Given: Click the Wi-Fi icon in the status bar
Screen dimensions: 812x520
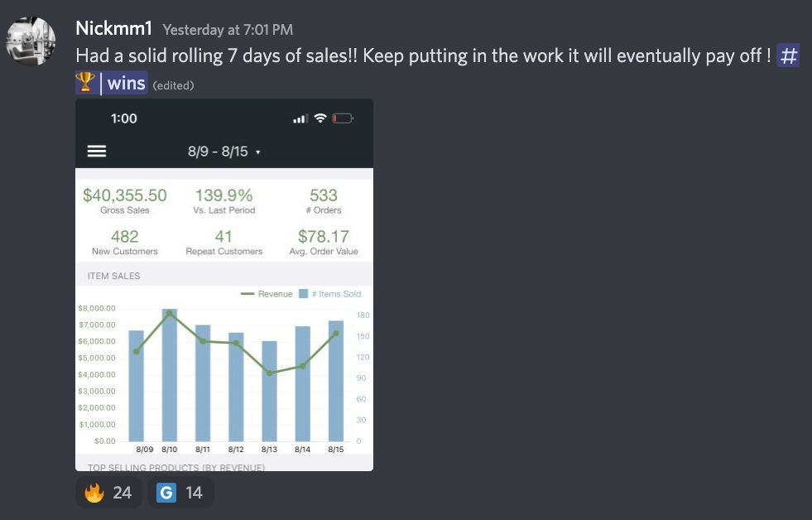Looking at the screenshot, I should (320, 118).
